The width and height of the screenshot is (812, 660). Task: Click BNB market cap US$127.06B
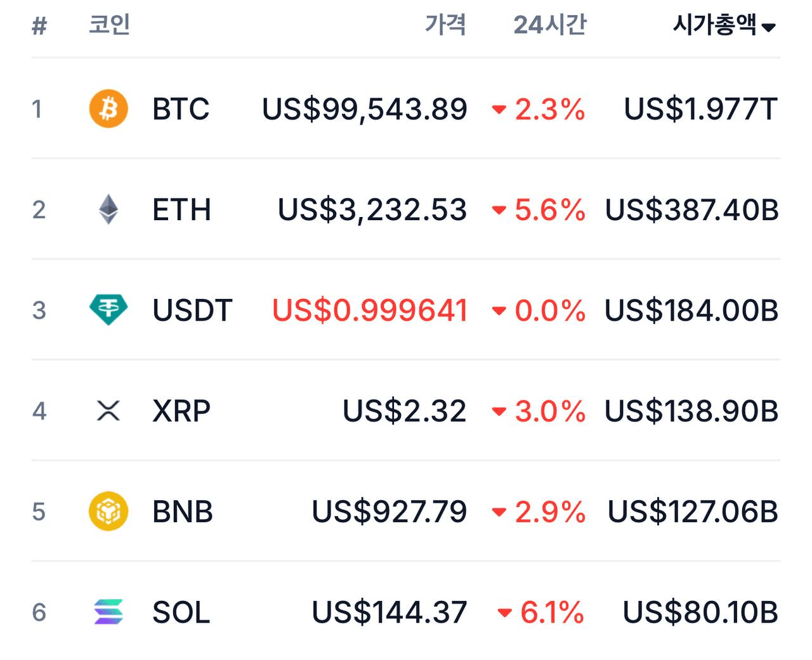click(x=692, y=512)
